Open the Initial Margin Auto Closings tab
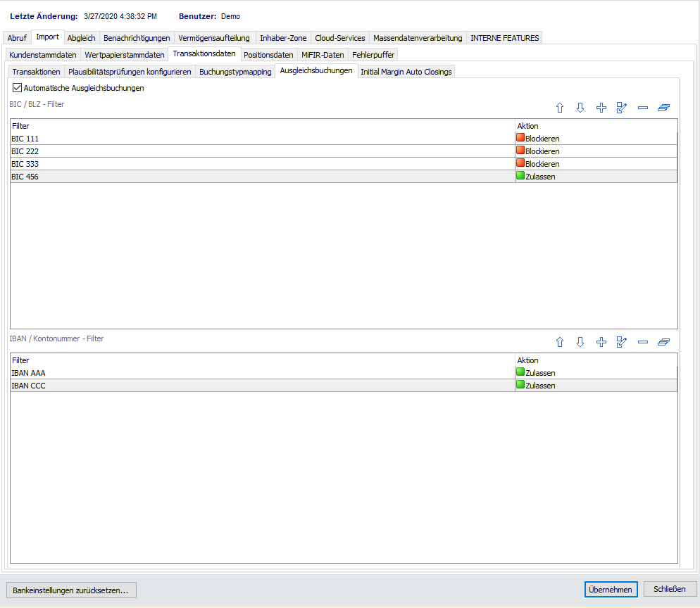 (406, 72)
